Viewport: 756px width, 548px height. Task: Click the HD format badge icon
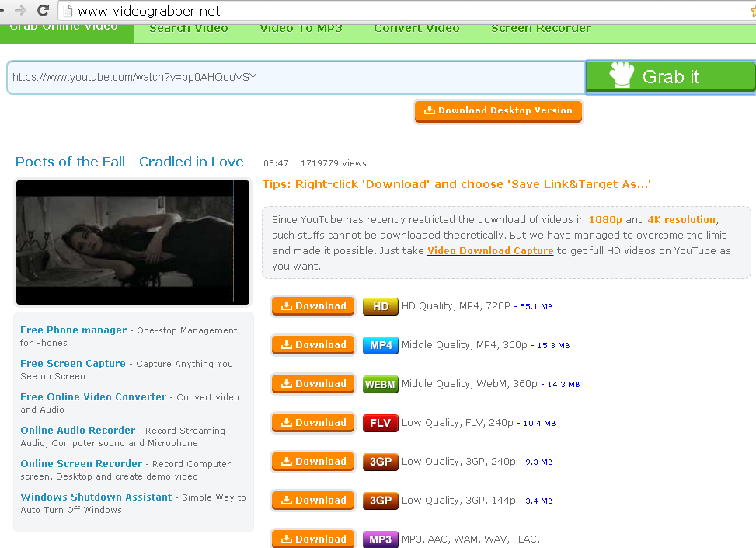pyautogui.click(x=380, y=306)
